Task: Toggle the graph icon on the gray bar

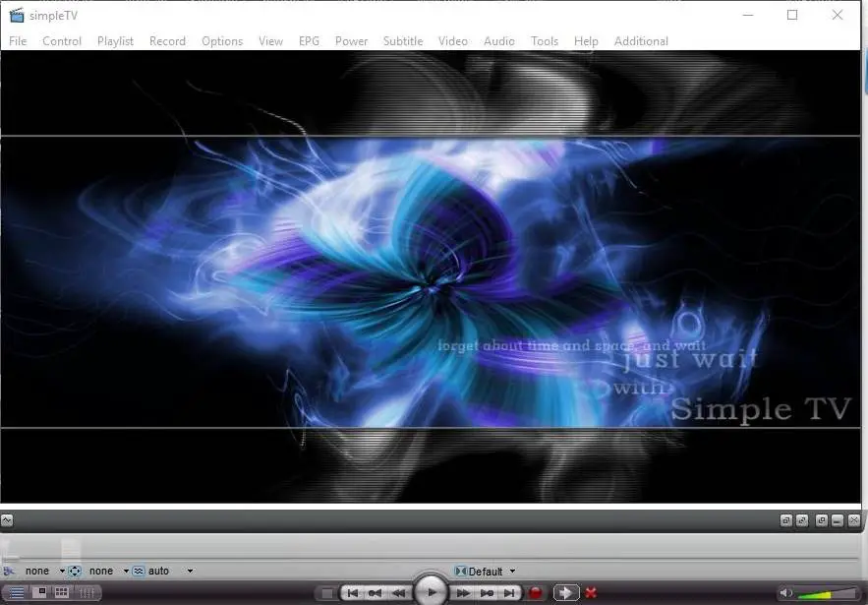Action: (x=6, y=520)
